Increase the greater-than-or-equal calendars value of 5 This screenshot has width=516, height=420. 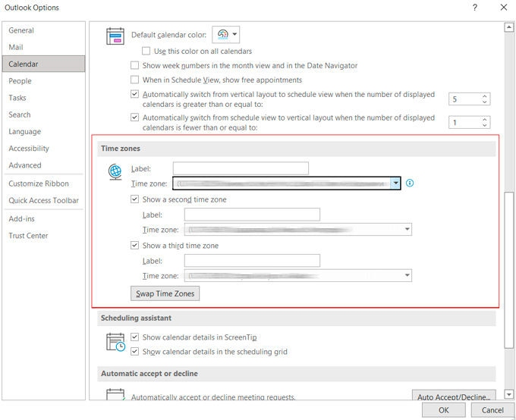click(484, 96)
